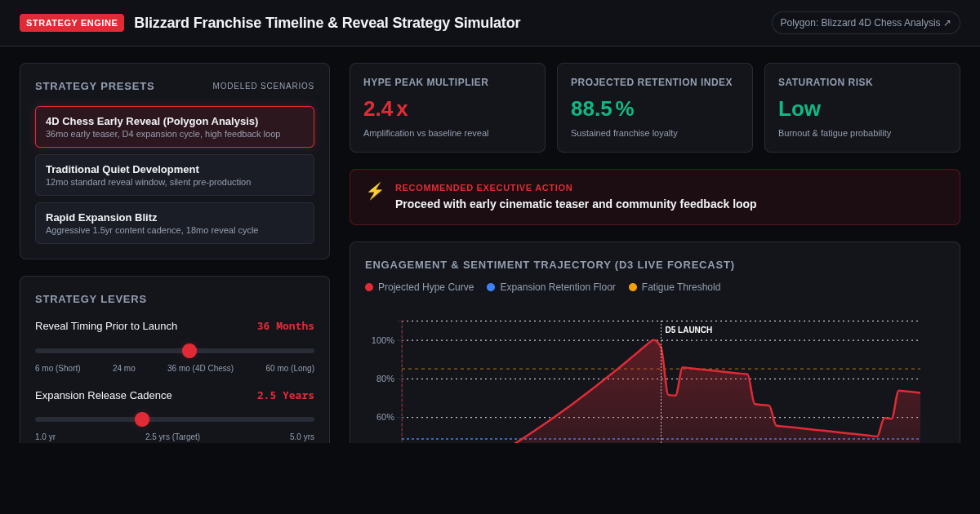
Task: Click the lightning bolt recommendation icon
Action: tap(375, 191)
